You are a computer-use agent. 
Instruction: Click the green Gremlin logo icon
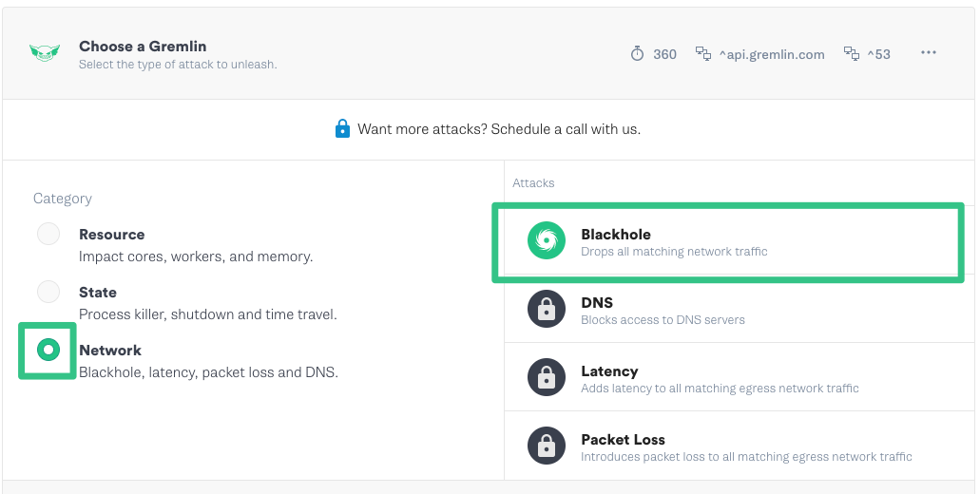point(45,52)
